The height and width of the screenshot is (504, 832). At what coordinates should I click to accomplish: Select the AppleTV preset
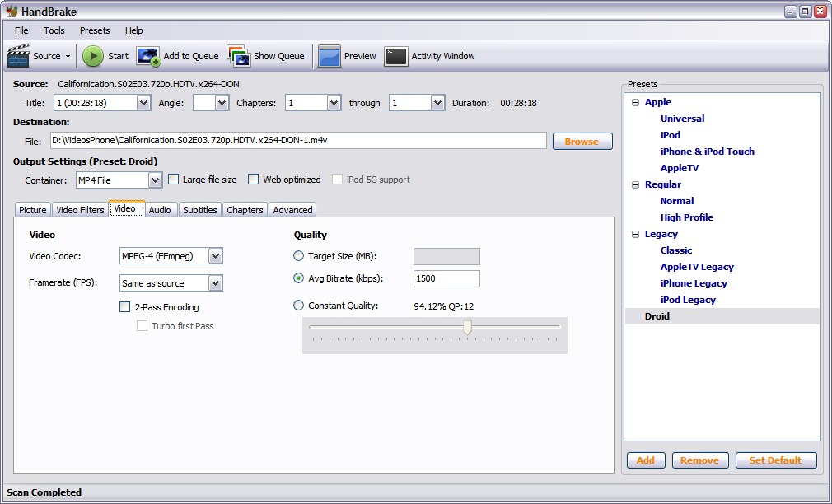click(679, 168)
